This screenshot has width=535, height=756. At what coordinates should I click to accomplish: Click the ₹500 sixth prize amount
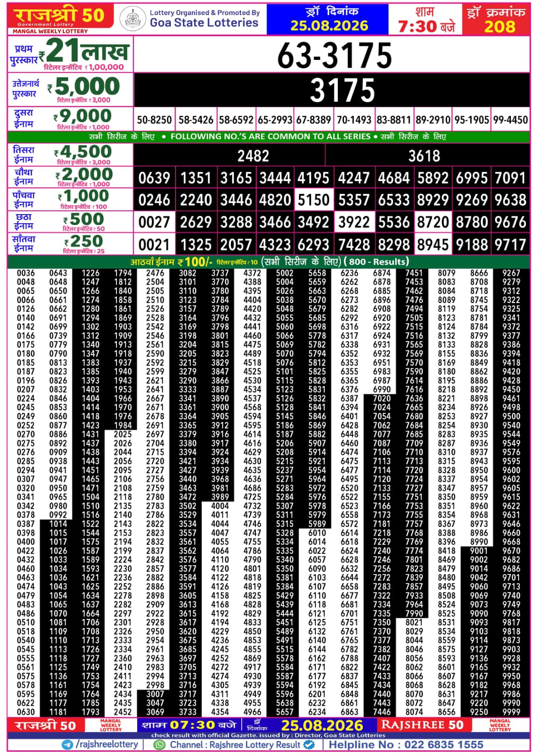pos(84,219)
